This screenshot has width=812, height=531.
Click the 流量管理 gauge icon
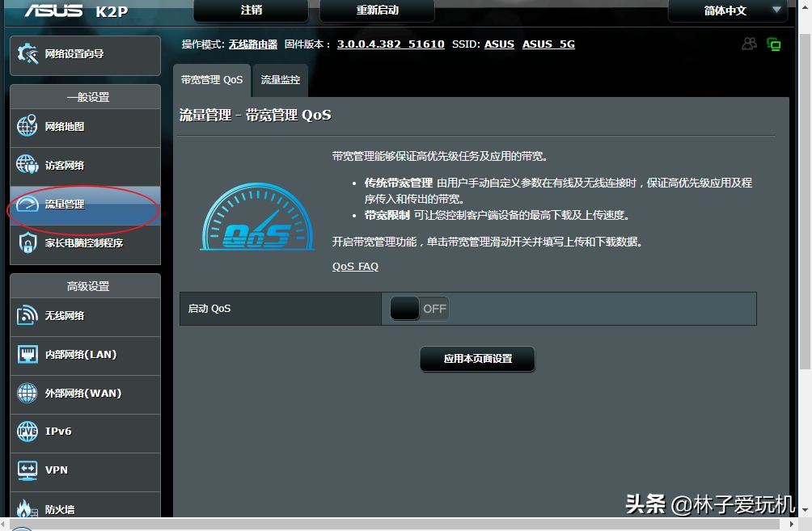pyautogui.click(x=27, y=204)
